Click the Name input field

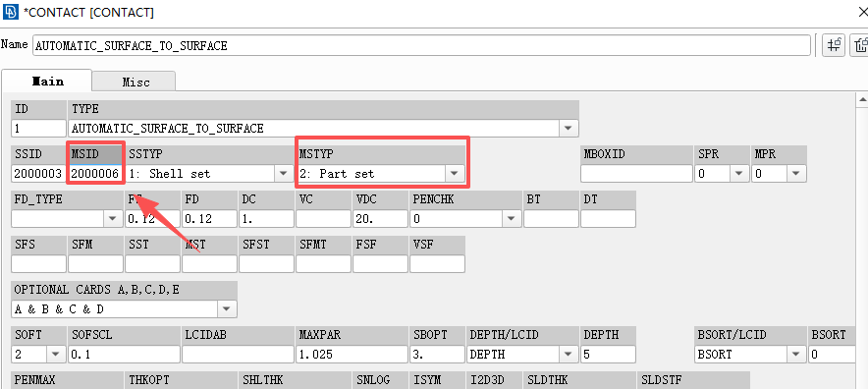[422, 45]
